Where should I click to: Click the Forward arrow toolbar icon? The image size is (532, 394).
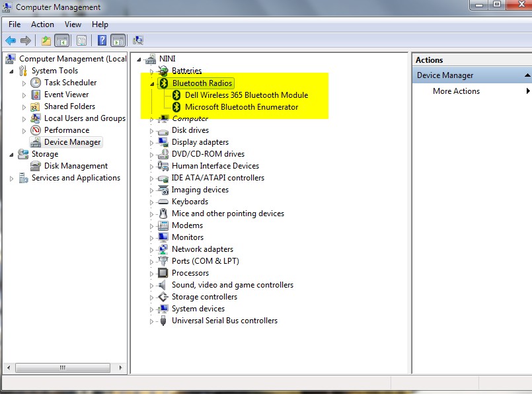(x=26, y=41)
